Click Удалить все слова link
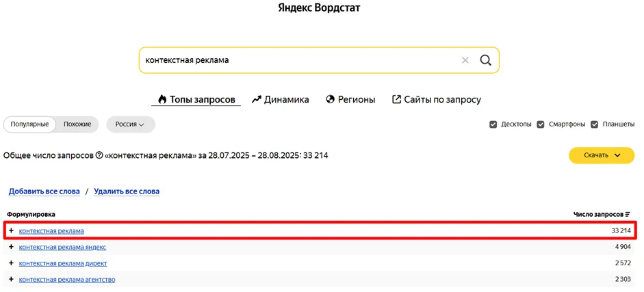 (x=127, y=191)
